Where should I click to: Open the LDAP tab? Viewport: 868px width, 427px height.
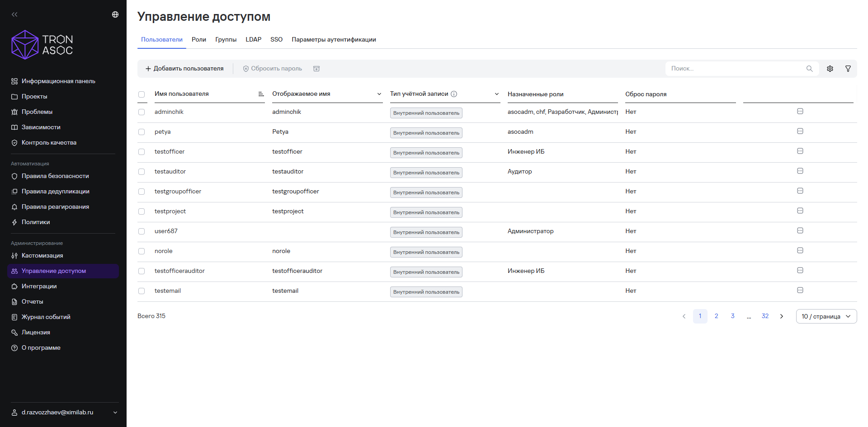coord(254,39)
